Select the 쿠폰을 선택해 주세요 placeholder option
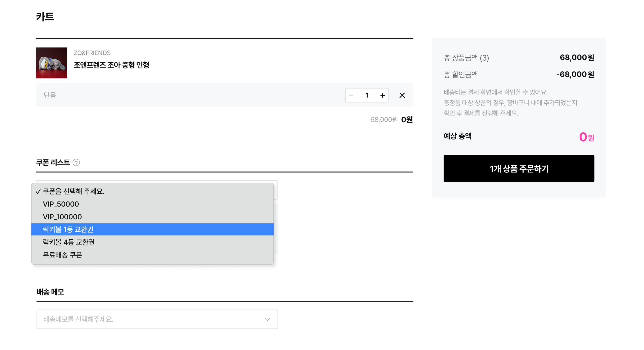Image resolution: width=644 pixels, height=350 pixels. point(74,191)
